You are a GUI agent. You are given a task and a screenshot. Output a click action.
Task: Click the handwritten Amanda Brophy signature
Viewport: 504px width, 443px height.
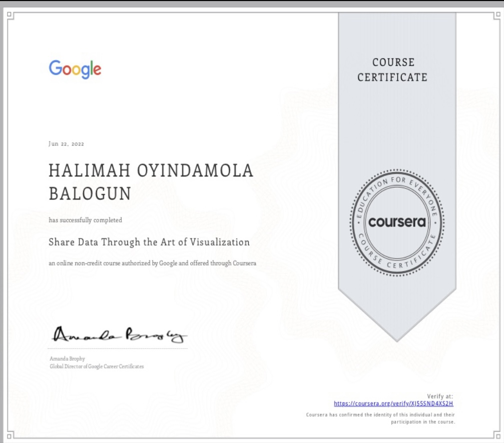point(119,335)
